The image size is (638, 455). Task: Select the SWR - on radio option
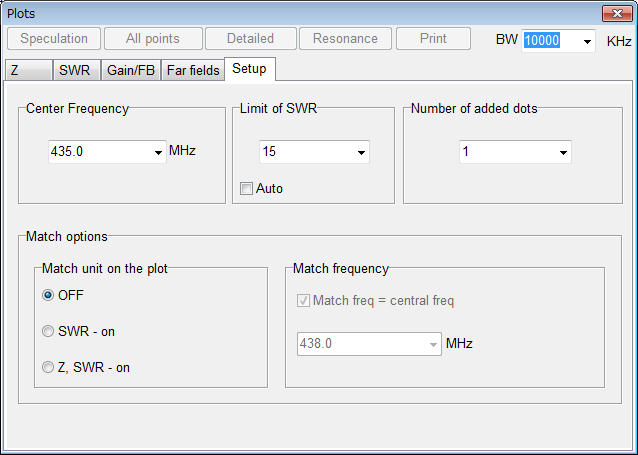point(48,331)
